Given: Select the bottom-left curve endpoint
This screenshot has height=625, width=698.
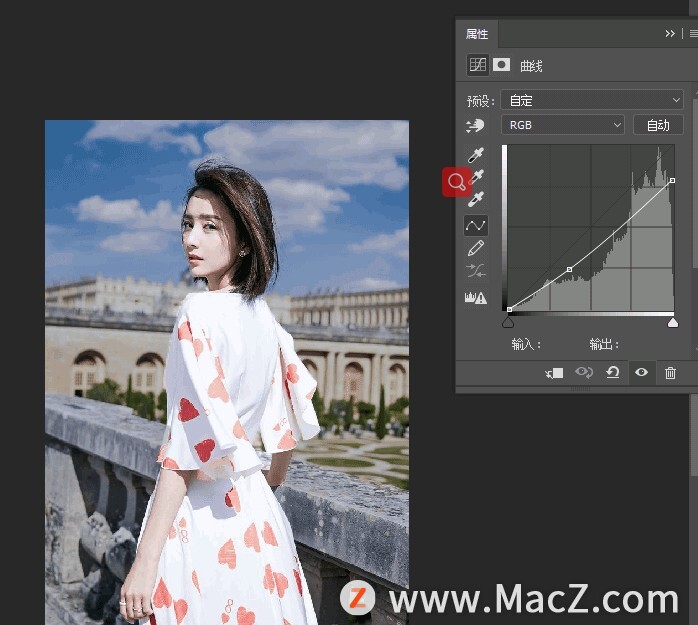Looking at the screenshot, I should pos(509,309).
